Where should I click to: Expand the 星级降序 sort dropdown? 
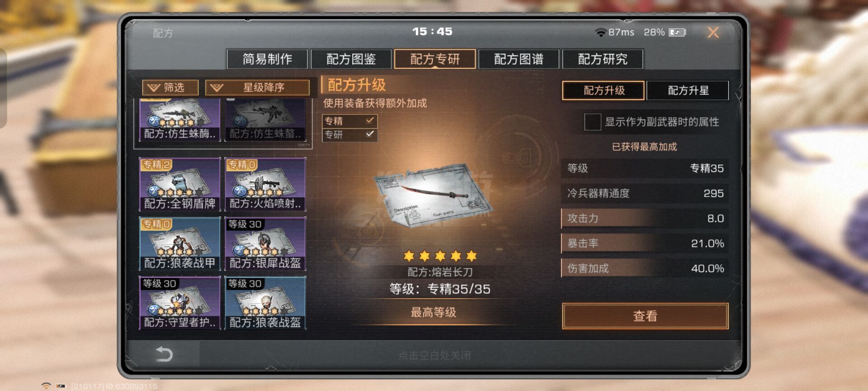pos(257,87)
